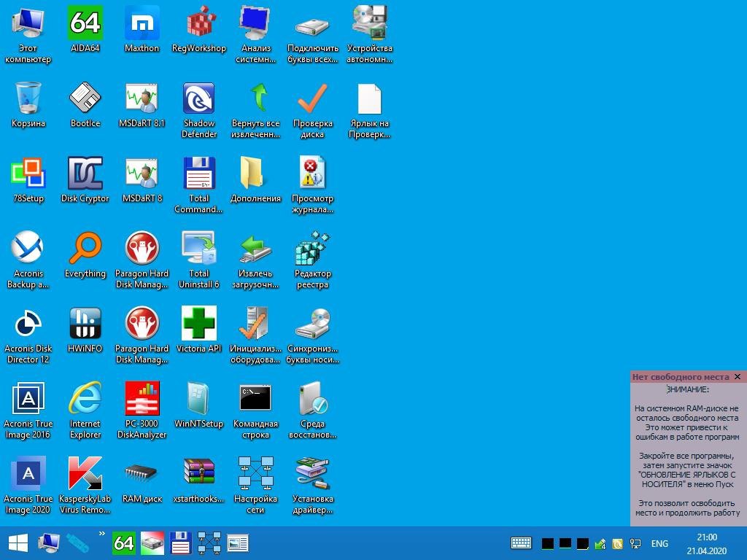Image resolution: width=747 pixels, height=560 pixels.
Task: Open Total Commander from the desktop
Action: coord(198,185)
